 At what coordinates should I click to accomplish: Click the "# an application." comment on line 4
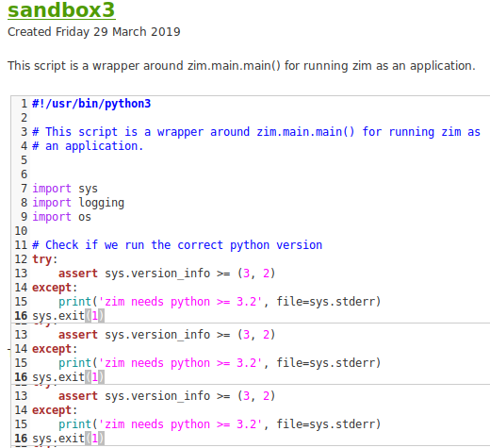pos(88,146)
